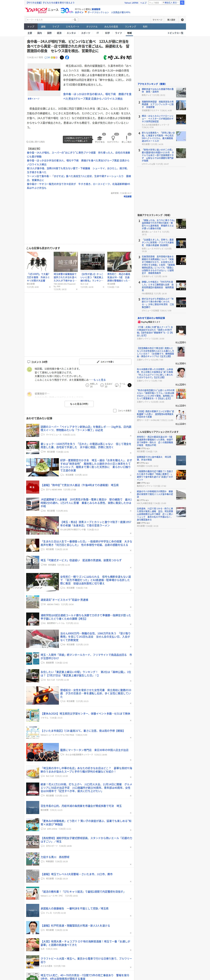Image resolution: width=210 pixels, height=980 pixels.
Task: Open related article about おにぎり 黄色ブドウ球菌
Action: 78,155
